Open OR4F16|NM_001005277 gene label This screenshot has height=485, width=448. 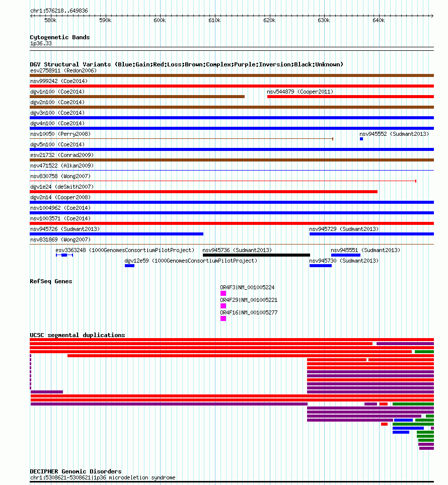(249, 313)
